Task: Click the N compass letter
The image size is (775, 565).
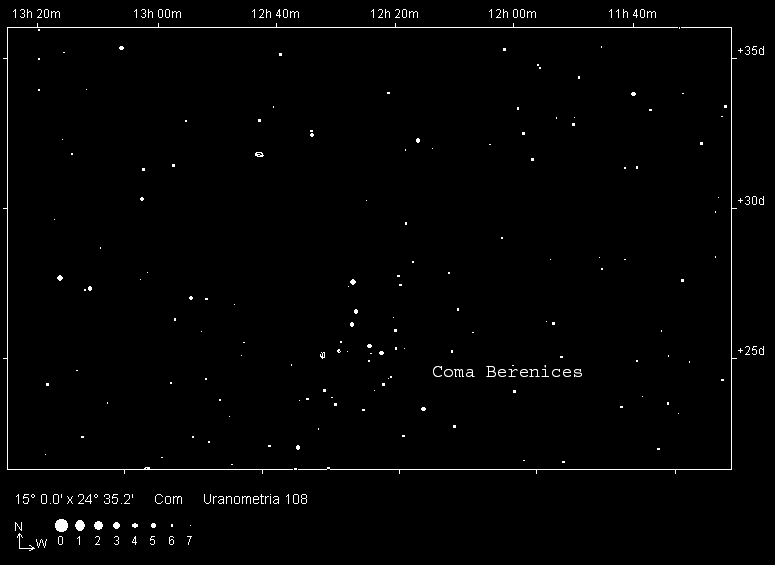Action: tap(18, 527)
